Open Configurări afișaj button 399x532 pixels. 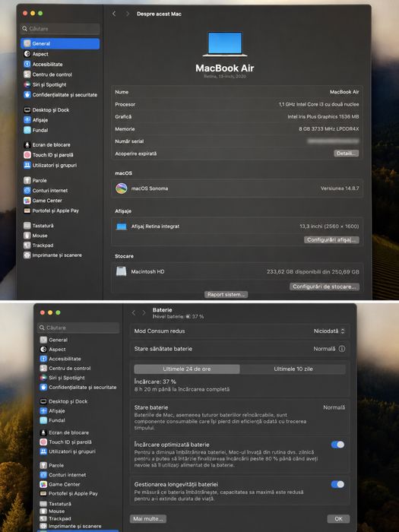[x=331, y=239]
